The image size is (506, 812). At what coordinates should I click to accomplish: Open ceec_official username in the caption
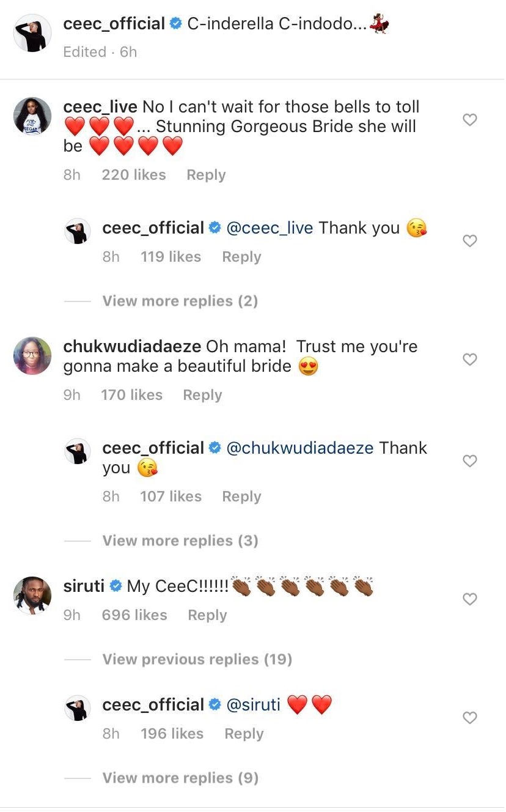point(114,24)
